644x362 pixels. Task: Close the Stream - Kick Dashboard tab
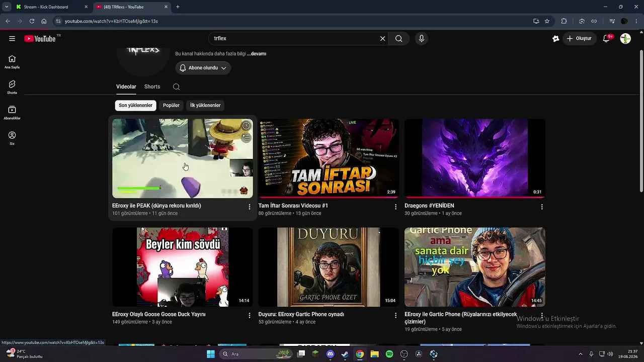tap(86, 7)
